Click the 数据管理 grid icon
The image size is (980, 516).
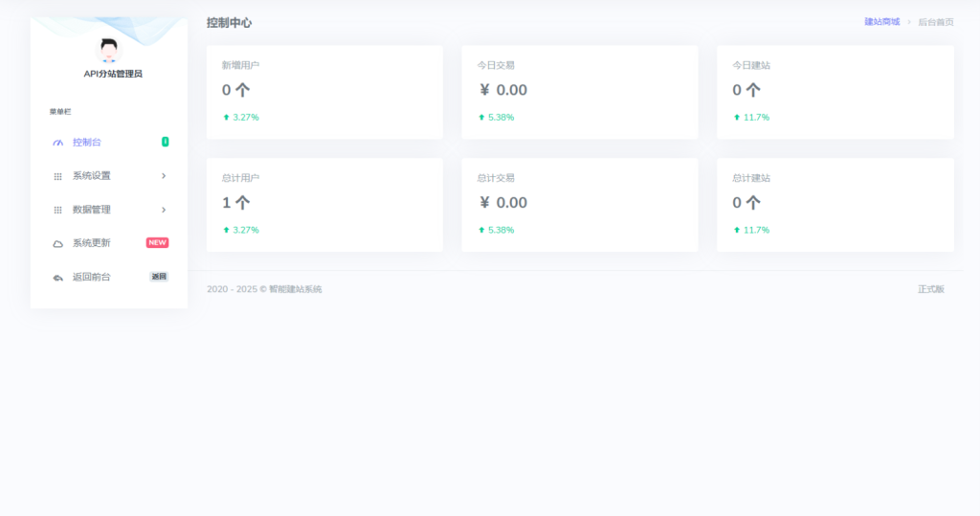[57, 210]
